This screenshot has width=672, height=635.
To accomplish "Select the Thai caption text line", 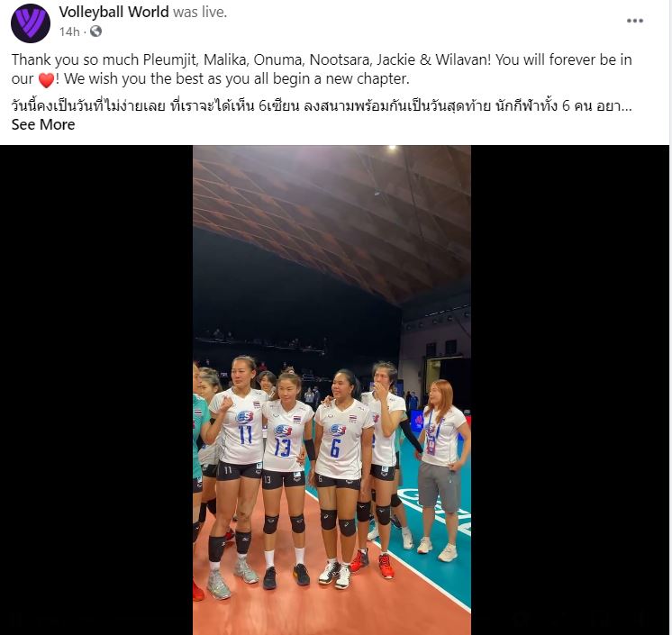I will [322, 105].
